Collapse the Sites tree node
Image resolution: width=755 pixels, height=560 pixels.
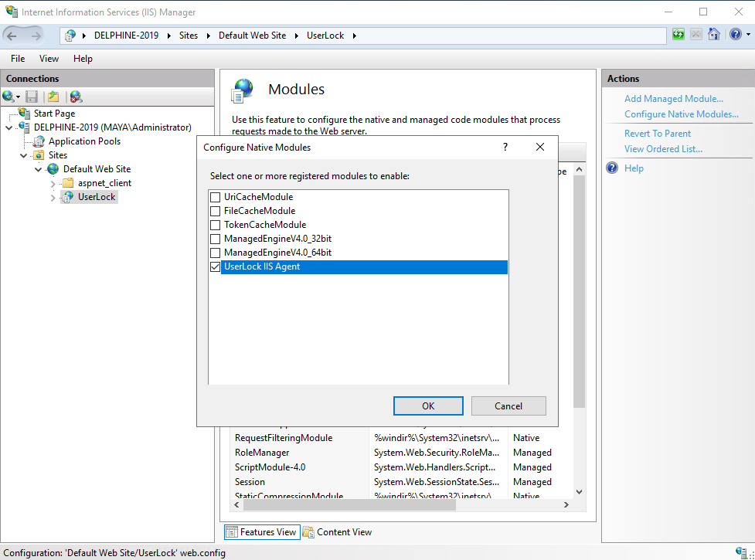click(x=24, y=155)
